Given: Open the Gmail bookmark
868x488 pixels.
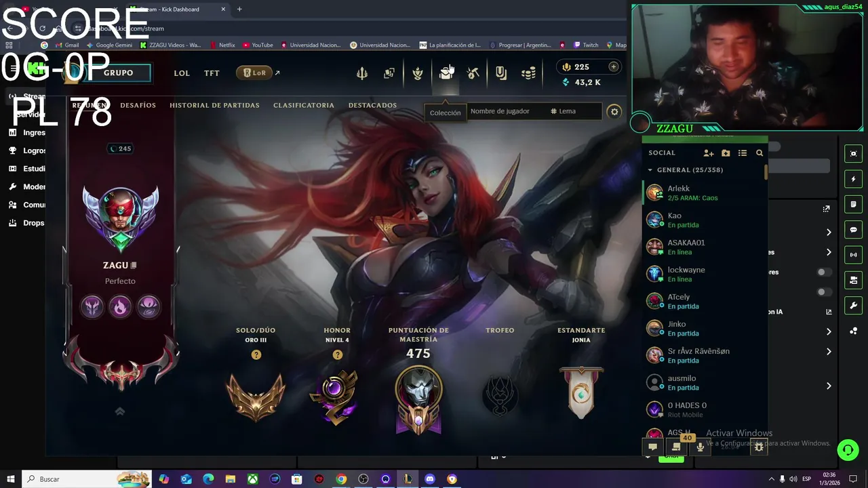Looking at the screenshot, I should point(66,45).
